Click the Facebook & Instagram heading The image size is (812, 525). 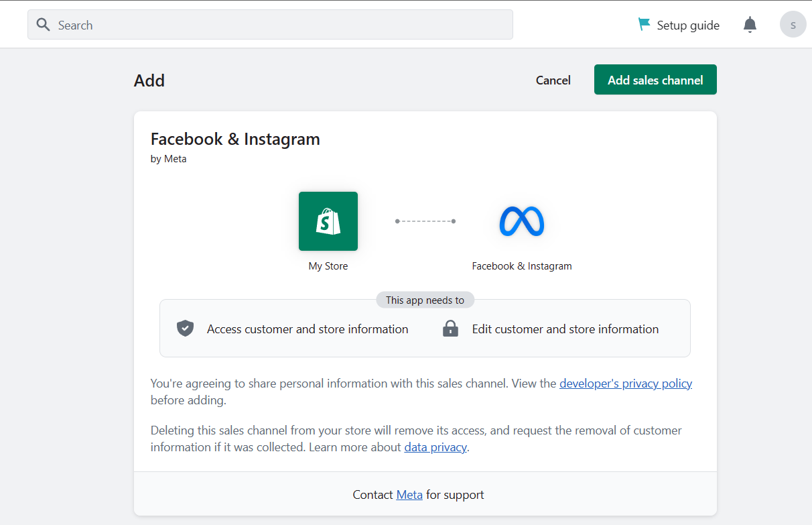tap(235, 139)
